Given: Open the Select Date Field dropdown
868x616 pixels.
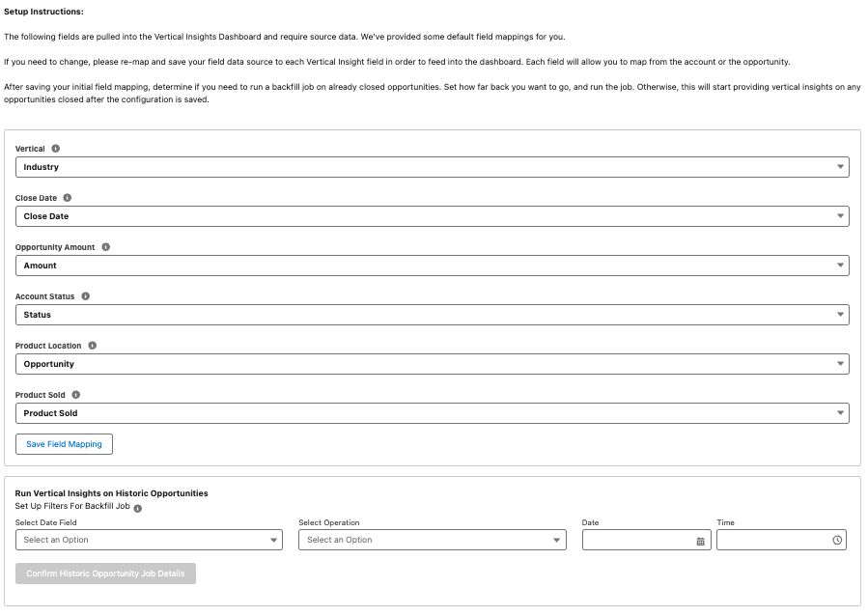Looking at the screenshot, I should pos(149,540).
